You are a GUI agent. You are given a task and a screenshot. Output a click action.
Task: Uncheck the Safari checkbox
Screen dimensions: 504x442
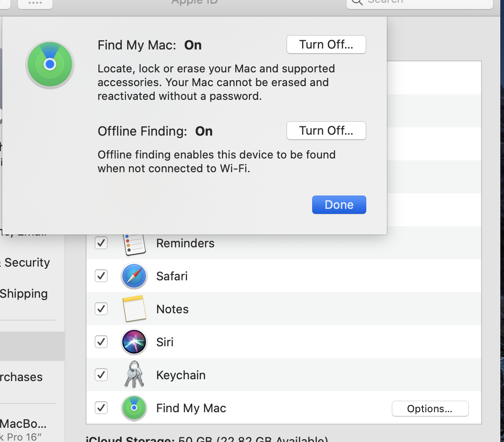[x=101, y=276]
